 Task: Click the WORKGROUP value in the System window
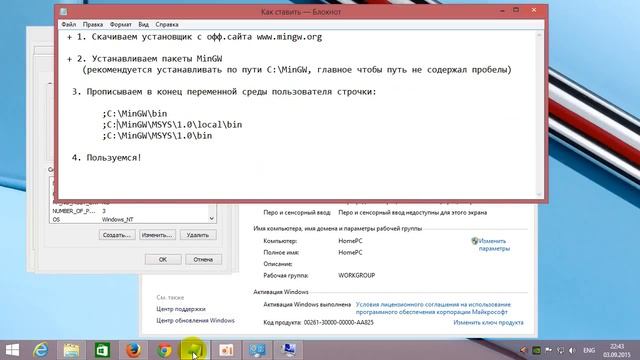coord(356,276)
